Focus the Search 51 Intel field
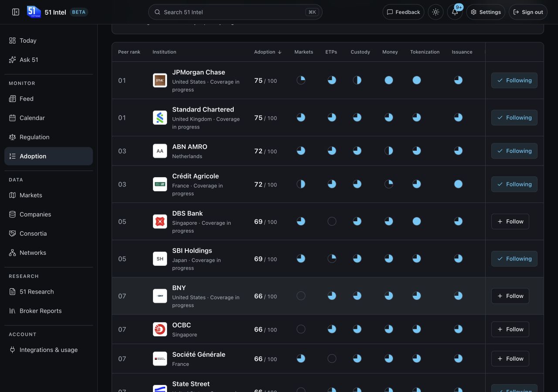This screenshot has width=558, height=392. point(235,12)
